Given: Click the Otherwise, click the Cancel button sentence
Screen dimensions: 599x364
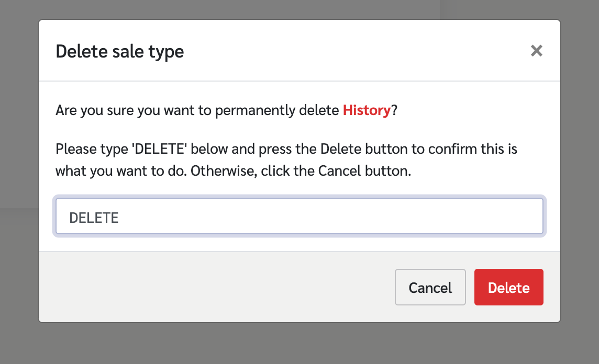Looking at the screenshot, I should coord(301,171).
